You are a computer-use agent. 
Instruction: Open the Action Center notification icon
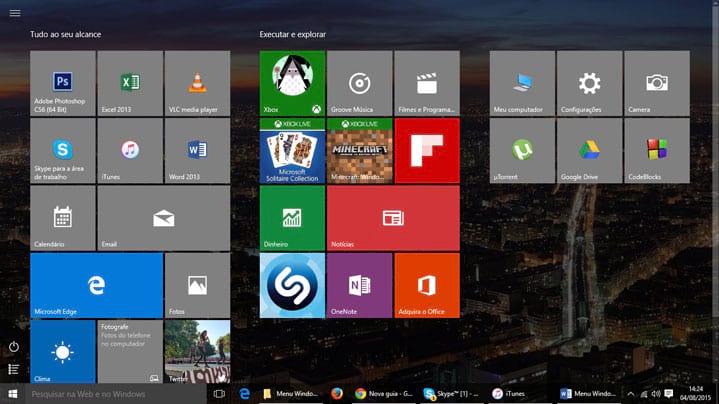[669, 394]
